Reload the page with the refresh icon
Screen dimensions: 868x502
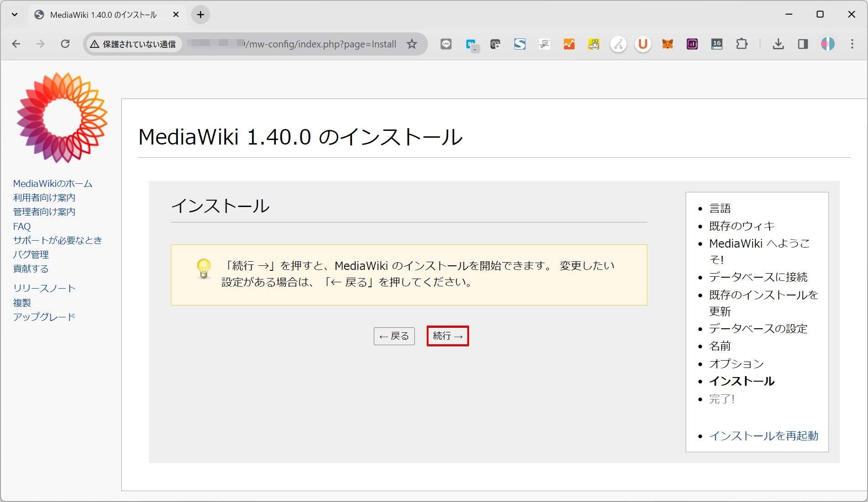pos(65,44)
